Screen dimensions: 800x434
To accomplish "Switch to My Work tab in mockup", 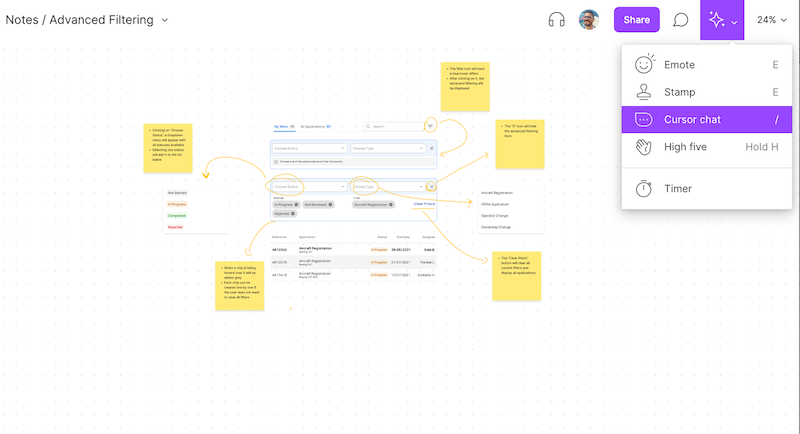I will (284, 126).
